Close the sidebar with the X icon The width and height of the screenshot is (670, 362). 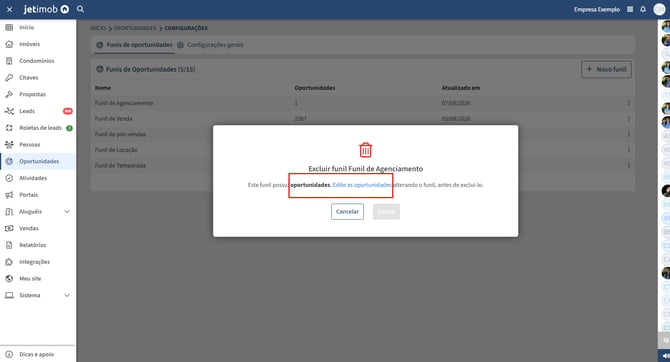coord(9,9)
